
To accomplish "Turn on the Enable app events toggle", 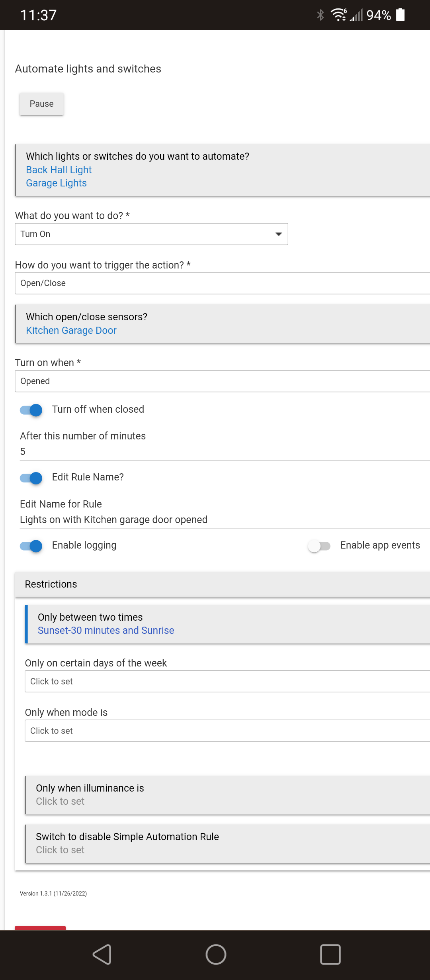I will 319,546.
